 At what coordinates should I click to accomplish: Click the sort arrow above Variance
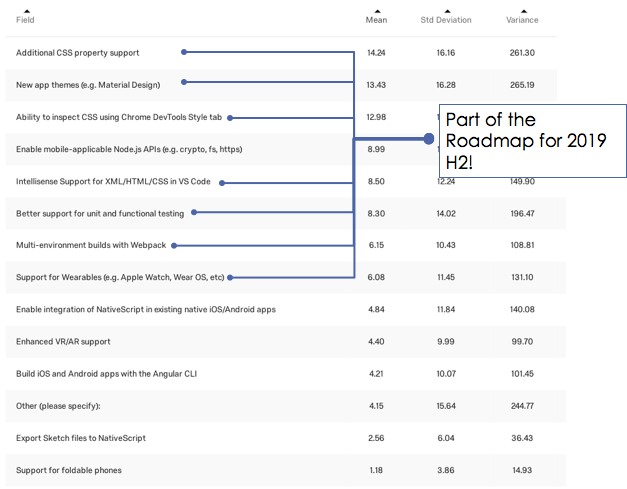click(522, 11)
